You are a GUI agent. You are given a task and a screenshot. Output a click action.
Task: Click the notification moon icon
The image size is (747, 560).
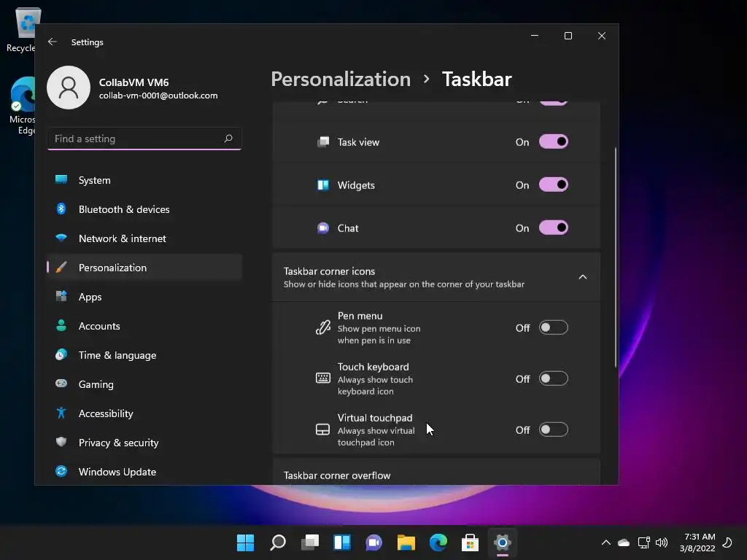[x=727, y=542]
